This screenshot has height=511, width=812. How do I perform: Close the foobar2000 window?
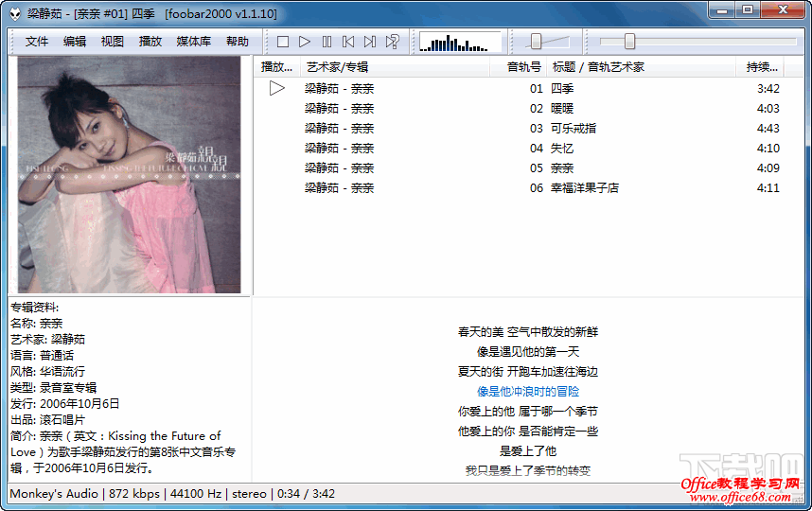click(x=783, y=10)
